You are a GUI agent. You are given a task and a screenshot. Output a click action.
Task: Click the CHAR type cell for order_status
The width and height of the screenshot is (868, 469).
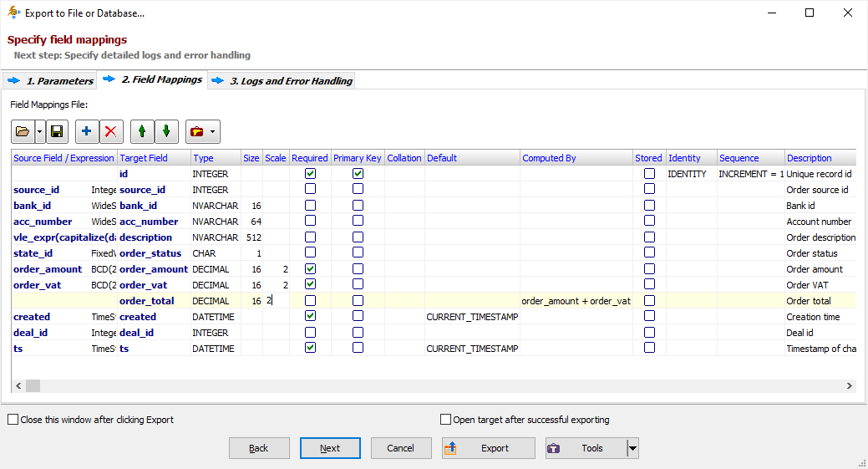coord(216,253)
